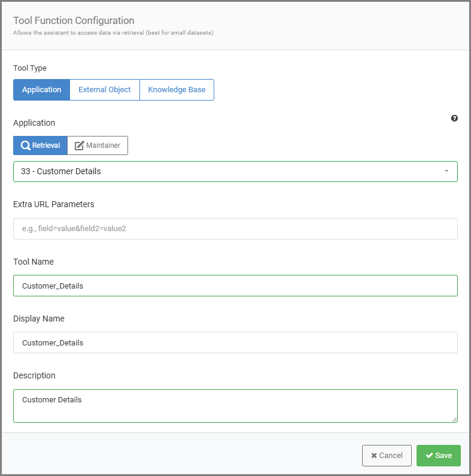Click inside the Description text area
This screenshot has width=471, height=476.
click(235, 406)
